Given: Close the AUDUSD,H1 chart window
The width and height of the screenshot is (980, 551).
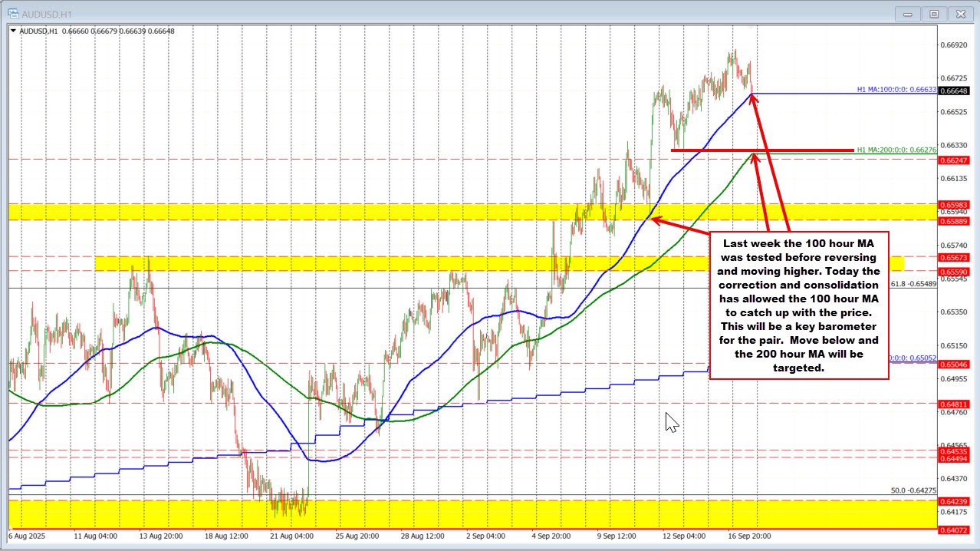Looking at the screenshot, I should click(959, 13).
